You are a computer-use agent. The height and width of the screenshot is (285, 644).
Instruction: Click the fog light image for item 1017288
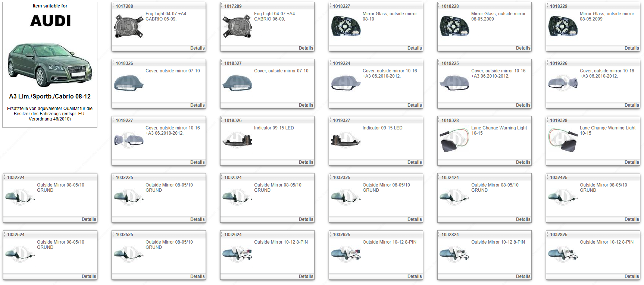pos(129,26)
